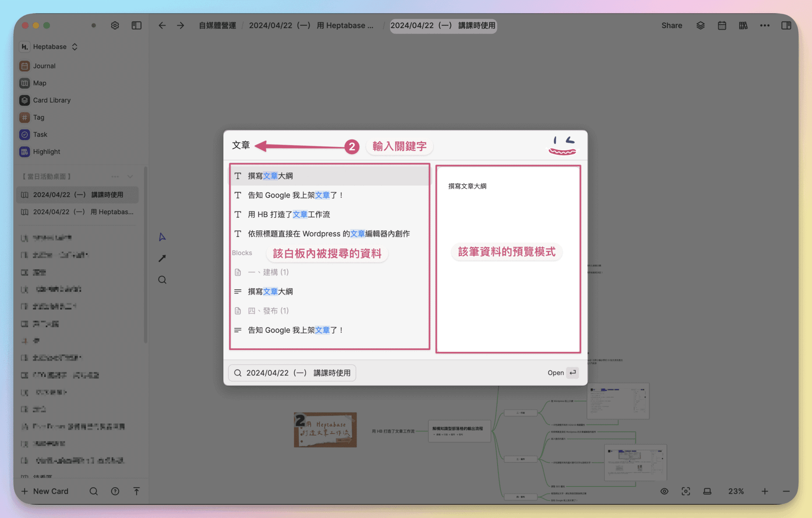Select the arrow connector tool

(x=162, y=258)
